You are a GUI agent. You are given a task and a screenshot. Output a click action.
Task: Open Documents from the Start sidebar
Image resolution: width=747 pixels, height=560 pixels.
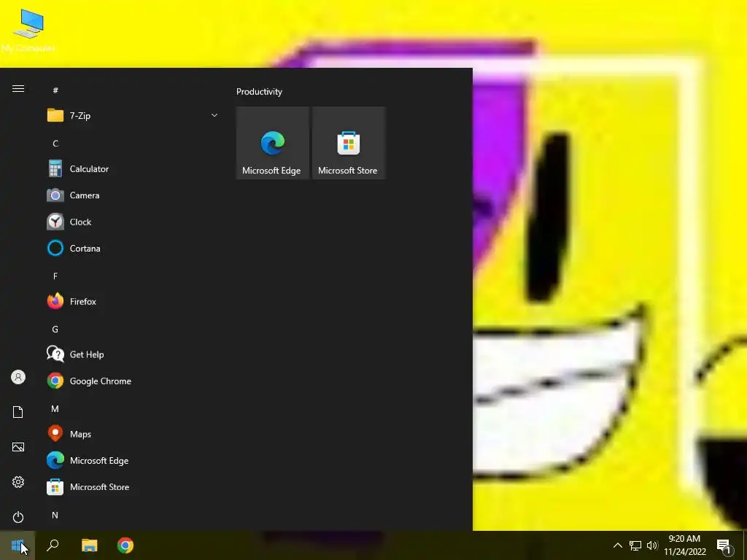pos(18,413)
